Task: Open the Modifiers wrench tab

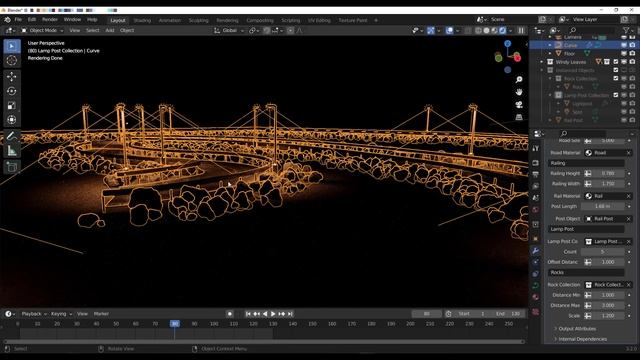Action: point(536,251)
